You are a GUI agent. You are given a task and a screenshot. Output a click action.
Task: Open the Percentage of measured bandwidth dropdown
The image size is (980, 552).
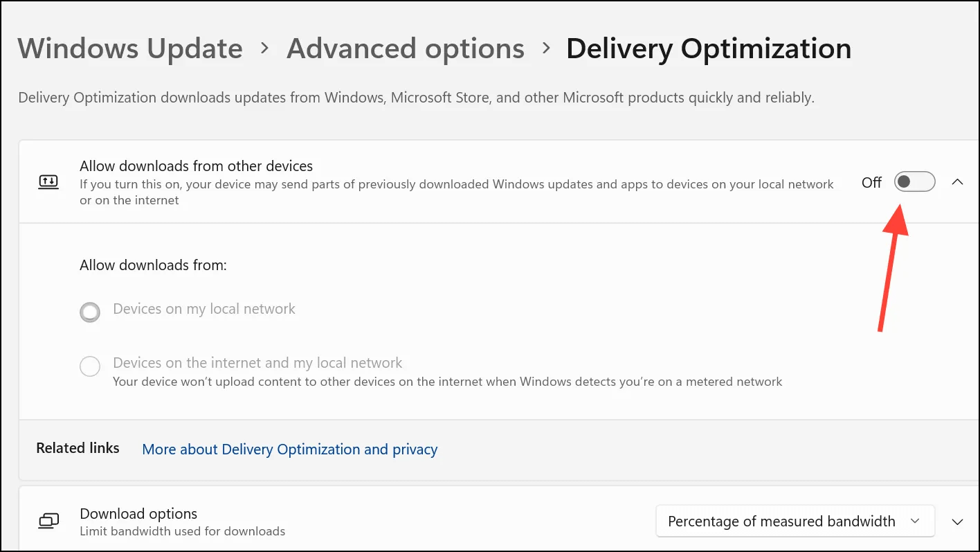tap(794, 522)
